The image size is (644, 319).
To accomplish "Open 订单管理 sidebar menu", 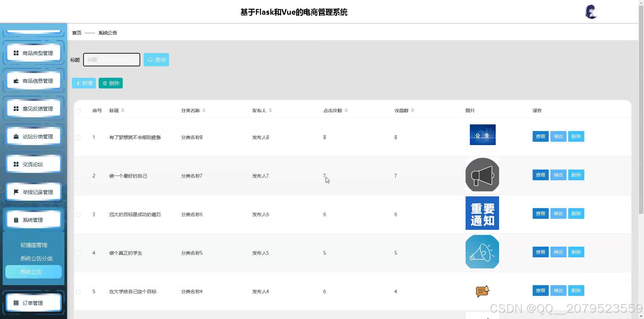I will pos(34,303).
